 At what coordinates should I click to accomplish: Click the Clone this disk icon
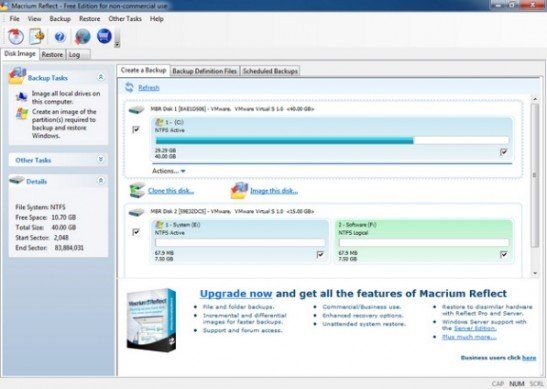pyautogui.click(x=137, y=190)
